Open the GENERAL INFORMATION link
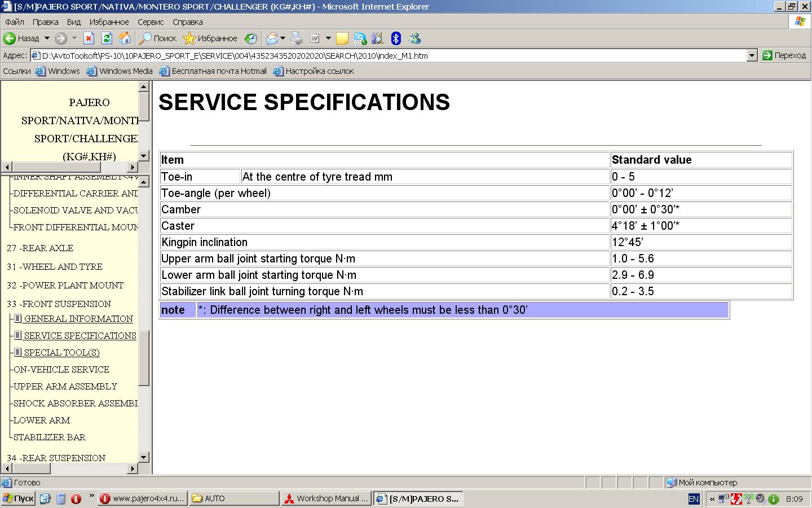 78,318
